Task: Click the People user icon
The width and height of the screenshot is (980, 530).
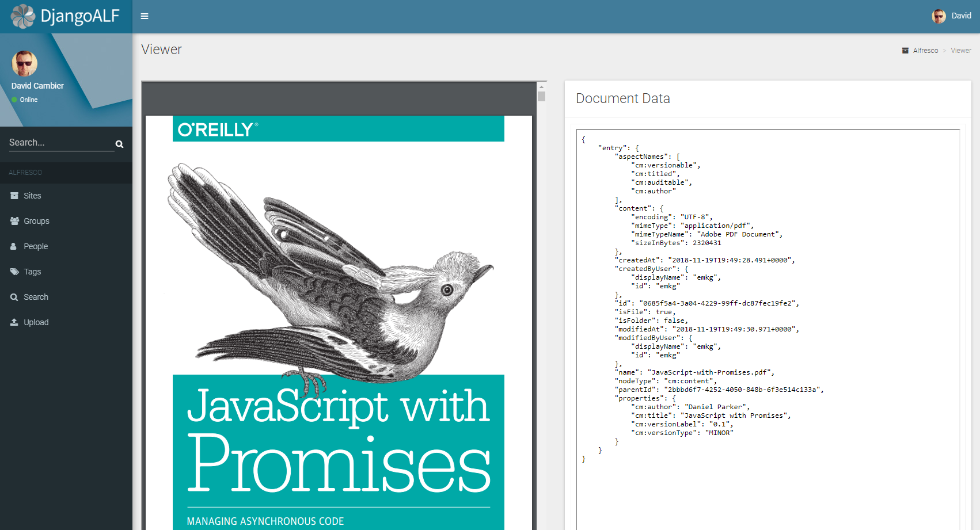Action: (x=14, y=246)
